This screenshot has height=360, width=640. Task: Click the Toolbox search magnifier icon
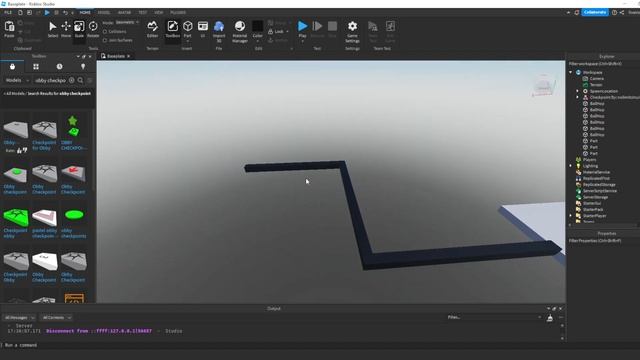coord(80,80)
